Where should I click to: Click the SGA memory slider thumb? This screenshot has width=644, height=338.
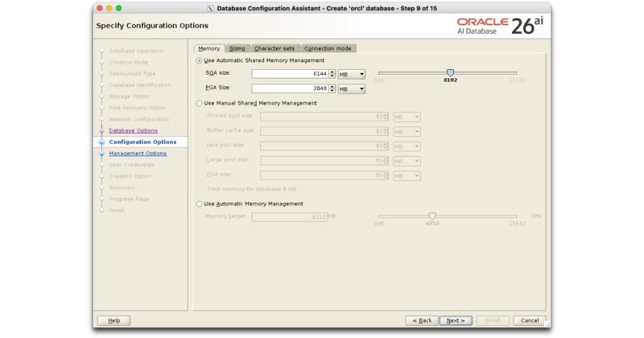point(450,73)
